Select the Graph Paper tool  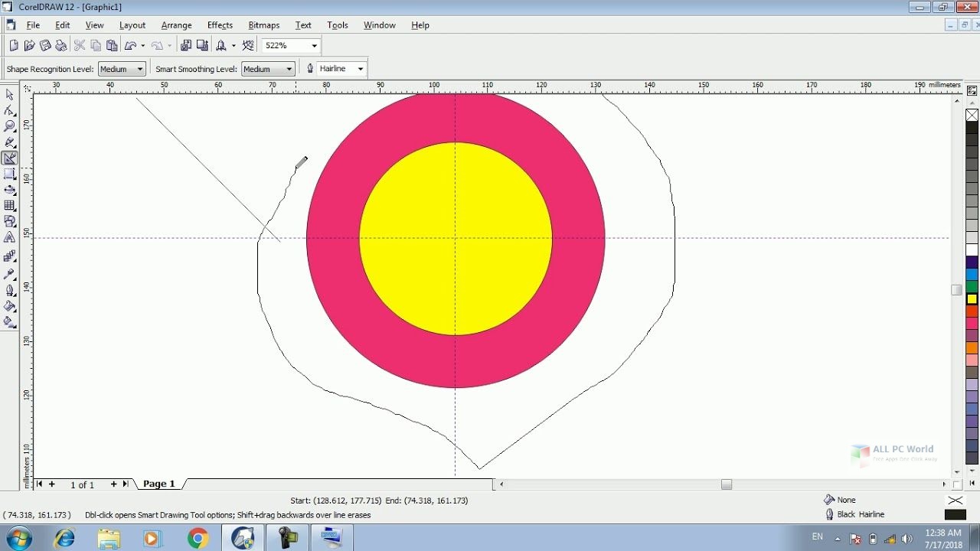pos(10,206)
